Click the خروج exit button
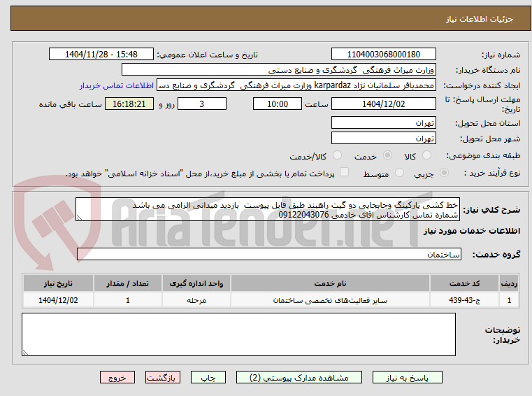Image resolution: width=532 pixels, height=396 pixels. tap(117, 377)
